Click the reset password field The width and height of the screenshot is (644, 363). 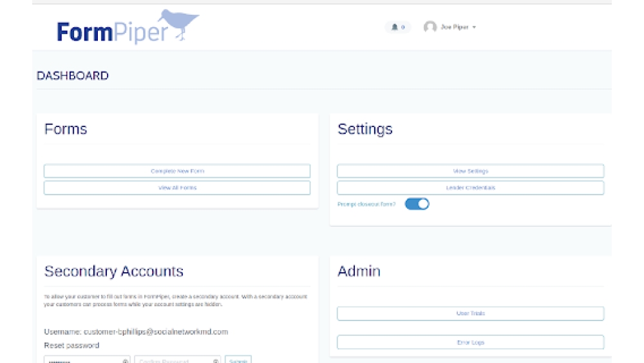[x=87, y=360]
